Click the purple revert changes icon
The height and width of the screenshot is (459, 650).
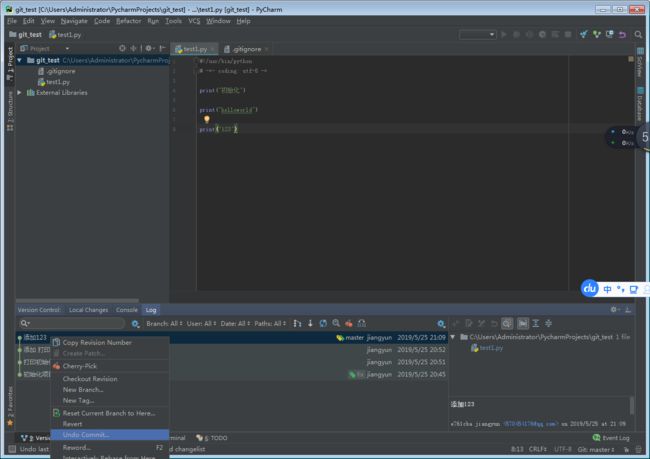(x=622, y=34)
